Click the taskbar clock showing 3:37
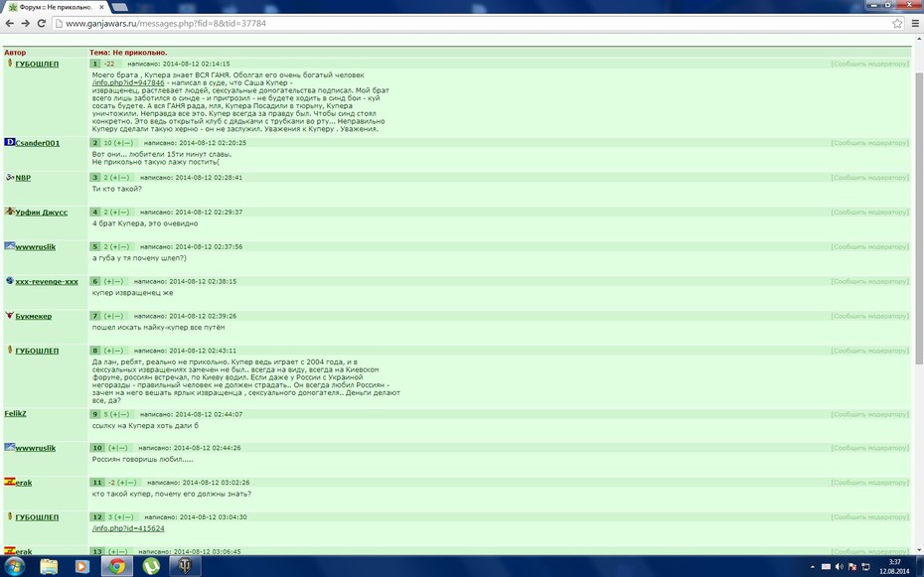The height and width of the screenshot is (577, 924). (894, 562)
